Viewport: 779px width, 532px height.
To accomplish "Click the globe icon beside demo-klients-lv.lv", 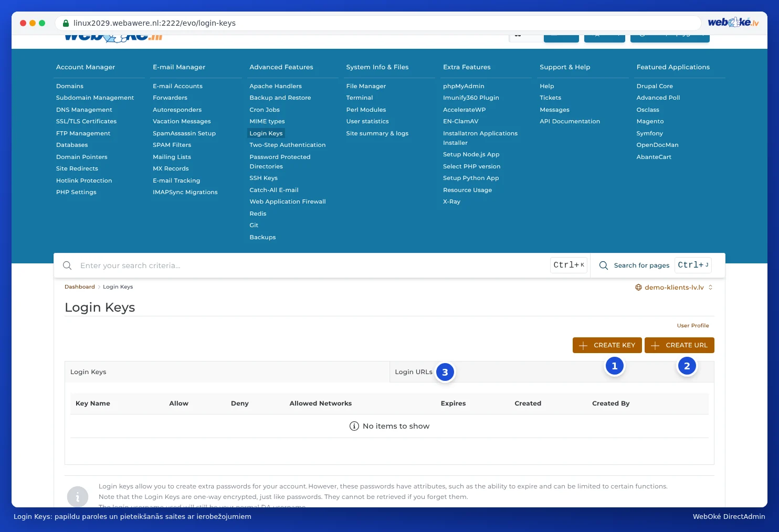I will click(x=638, y=288).
